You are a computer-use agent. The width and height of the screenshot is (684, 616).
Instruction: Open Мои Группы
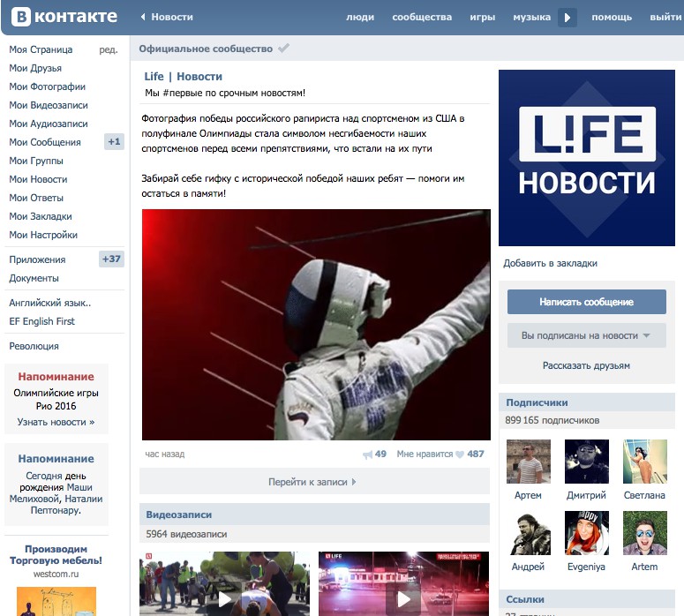coord(36,161)
